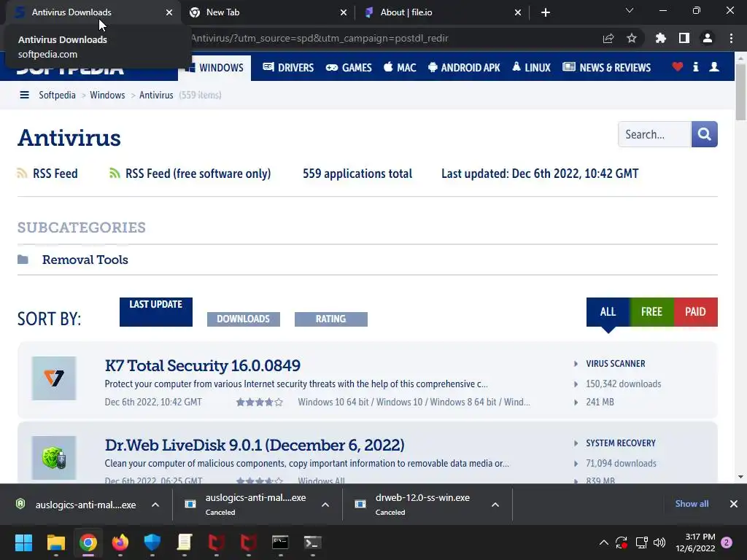Close the downloads bar

click(x=734, y=504)
